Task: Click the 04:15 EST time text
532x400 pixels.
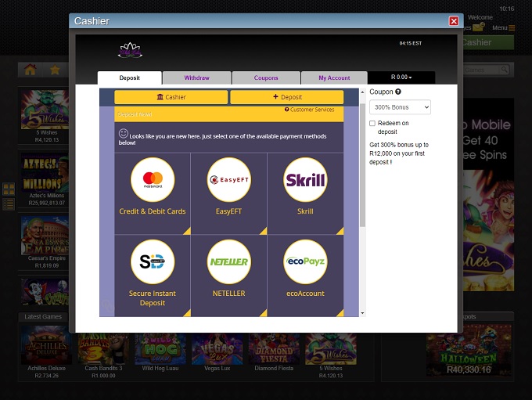Action: [411, 43]
